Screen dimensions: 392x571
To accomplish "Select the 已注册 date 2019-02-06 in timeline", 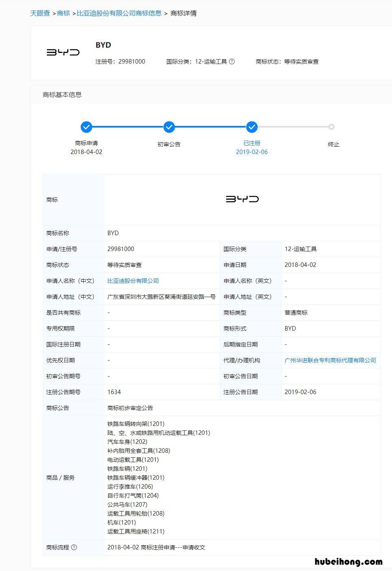I will pyautogui.click(x=252, y=152).
